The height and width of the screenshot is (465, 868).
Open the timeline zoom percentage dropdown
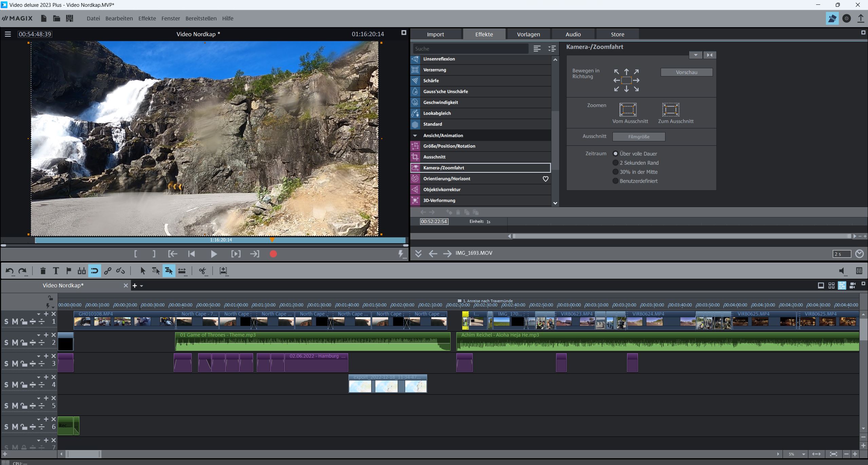[803, 454]
